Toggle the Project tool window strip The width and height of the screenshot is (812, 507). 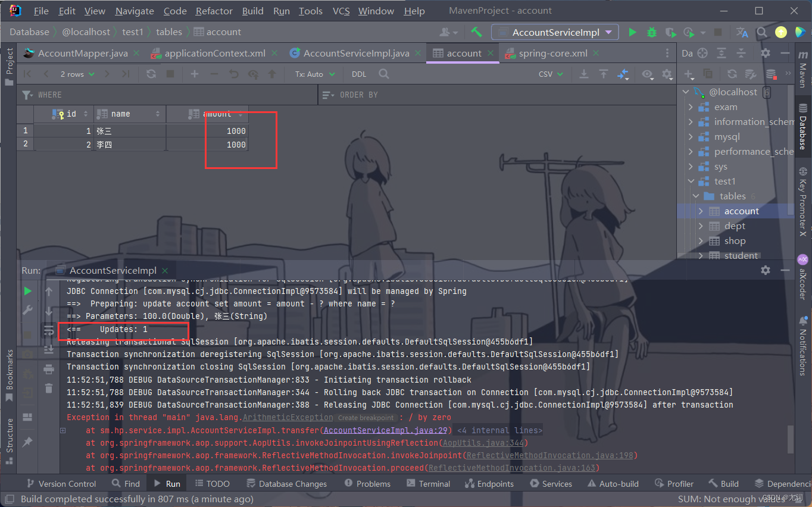tap(9, 65)
